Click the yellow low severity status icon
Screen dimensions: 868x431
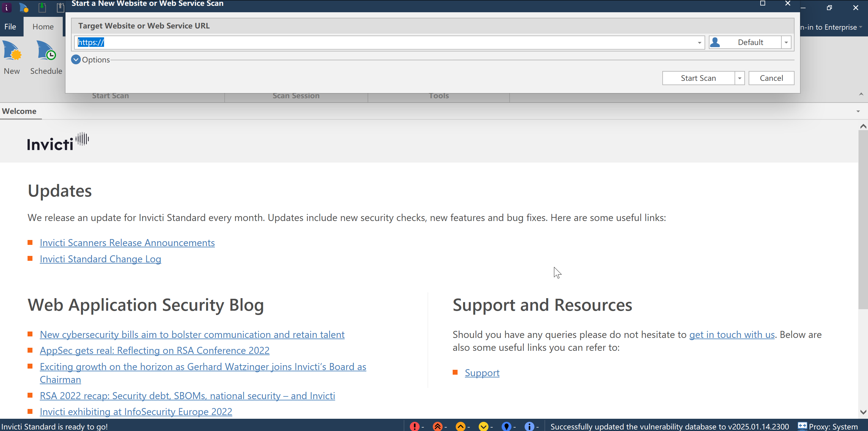tap(483, 426)
